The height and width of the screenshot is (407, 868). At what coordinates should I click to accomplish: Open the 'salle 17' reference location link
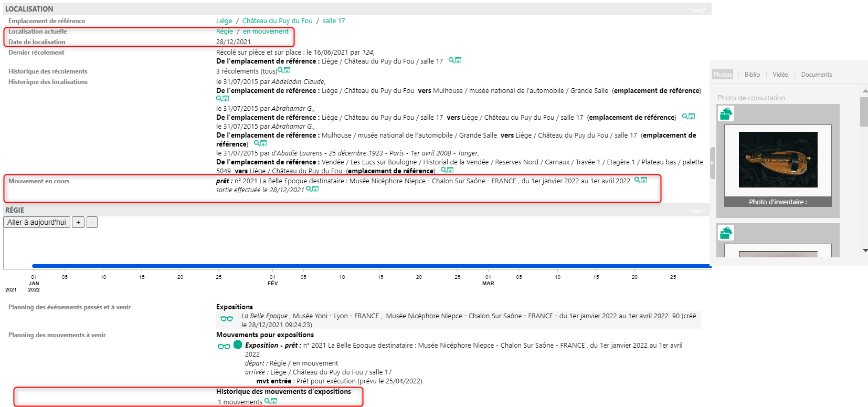pyautogui.click(x=334, y=21)
